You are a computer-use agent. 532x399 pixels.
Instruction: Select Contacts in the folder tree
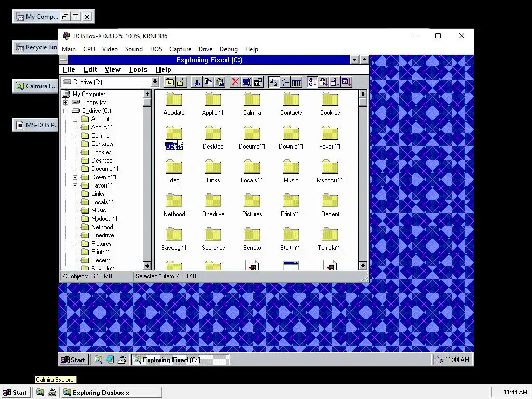pyautogui.click(x=102, y=144)
